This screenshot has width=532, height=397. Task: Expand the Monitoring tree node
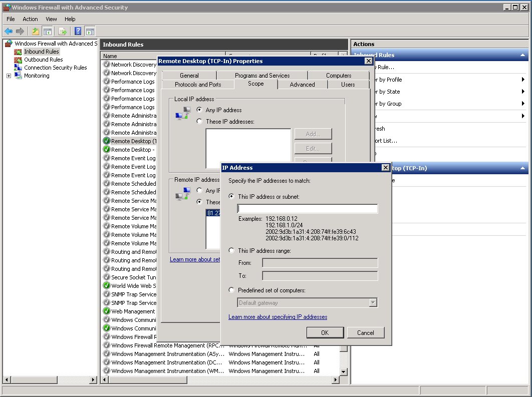[x=9, y=76]
